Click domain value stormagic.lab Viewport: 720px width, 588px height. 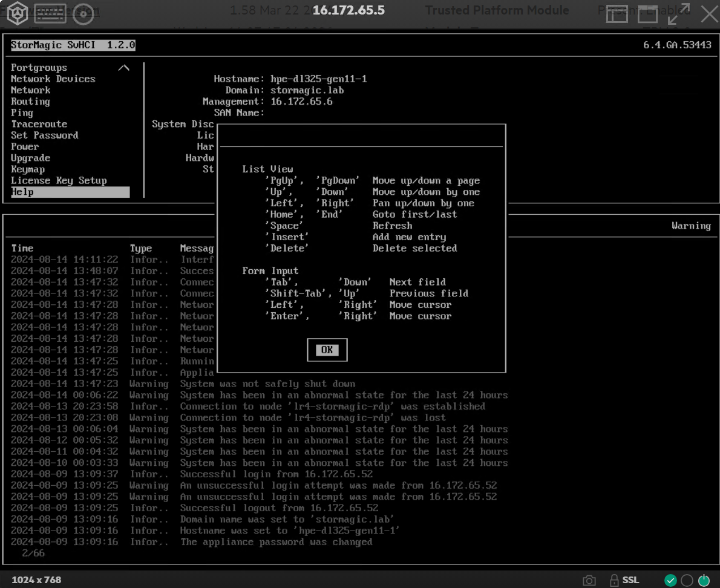(x=307, y=90)
